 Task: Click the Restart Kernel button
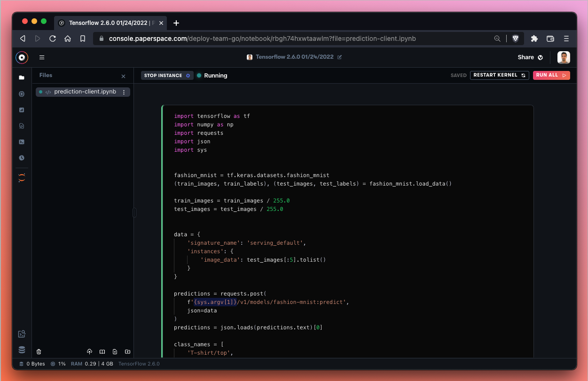pyautogui.click(x=499, y=75)
